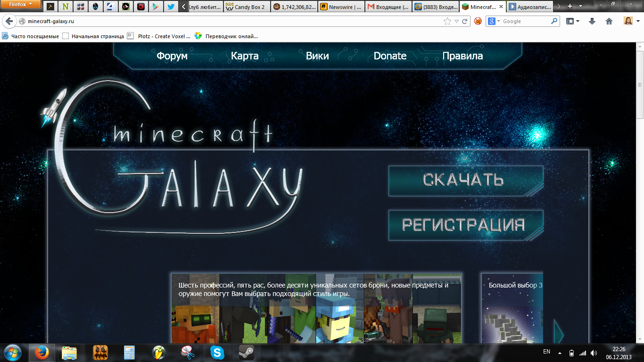Open the list all tabs dropdown
Screen dimensions: 644x362
coord(580,6)
